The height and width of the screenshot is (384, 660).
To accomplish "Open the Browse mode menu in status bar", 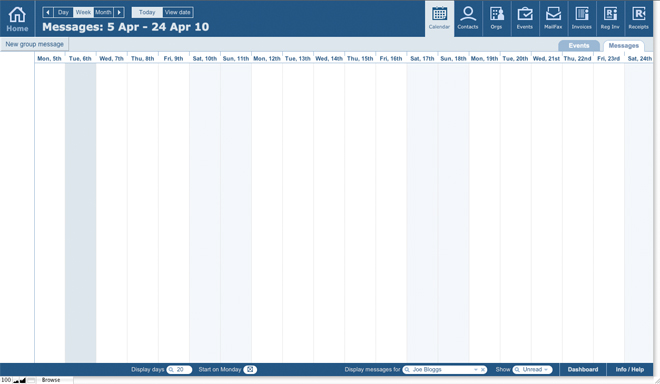I will (x=51, y=380).
